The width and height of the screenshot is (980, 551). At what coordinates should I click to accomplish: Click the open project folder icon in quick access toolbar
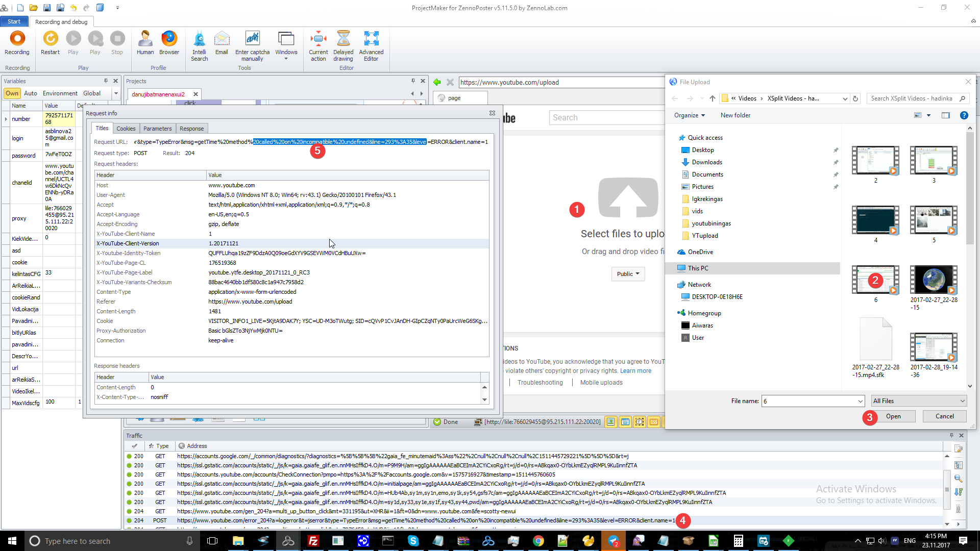(33, 8)
